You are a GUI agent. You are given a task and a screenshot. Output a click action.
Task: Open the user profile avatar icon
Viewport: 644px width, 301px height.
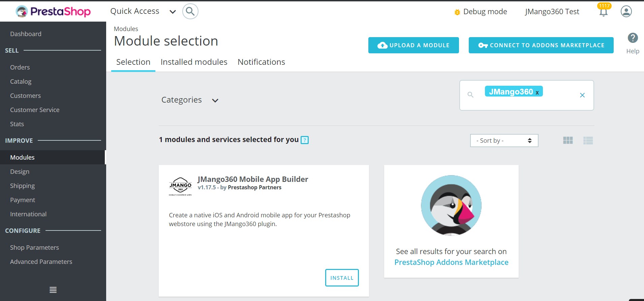[x=626, y=11]
